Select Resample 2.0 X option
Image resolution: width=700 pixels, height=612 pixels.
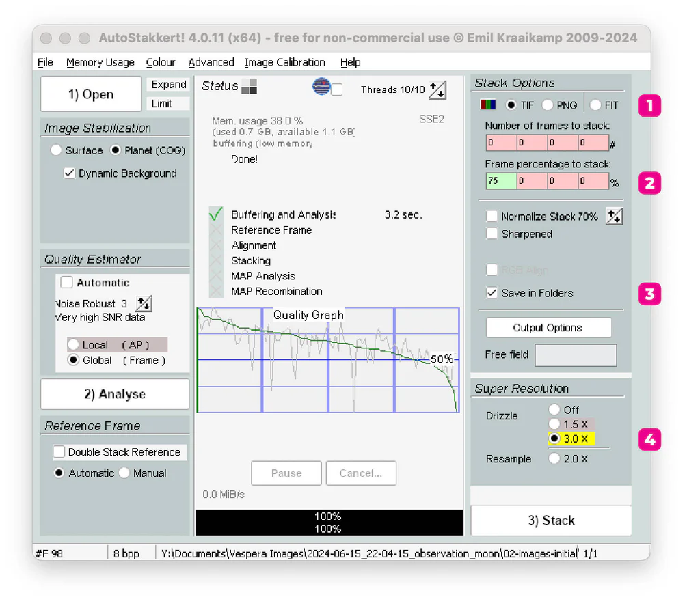(x=554, y=458)
